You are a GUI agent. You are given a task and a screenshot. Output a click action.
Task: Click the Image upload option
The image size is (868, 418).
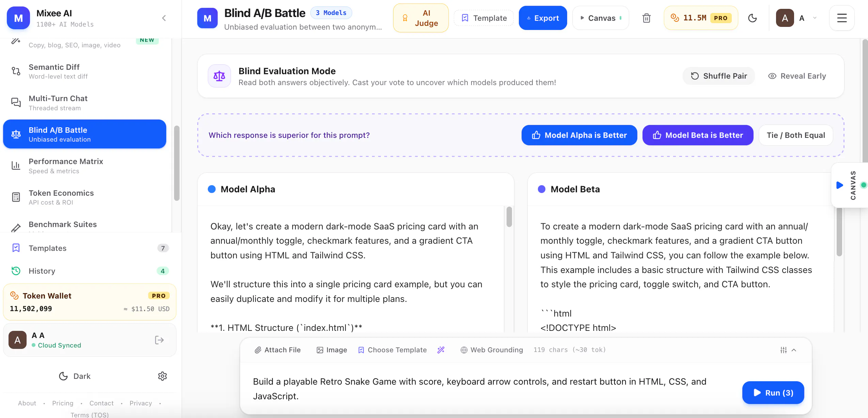point(332,350)
